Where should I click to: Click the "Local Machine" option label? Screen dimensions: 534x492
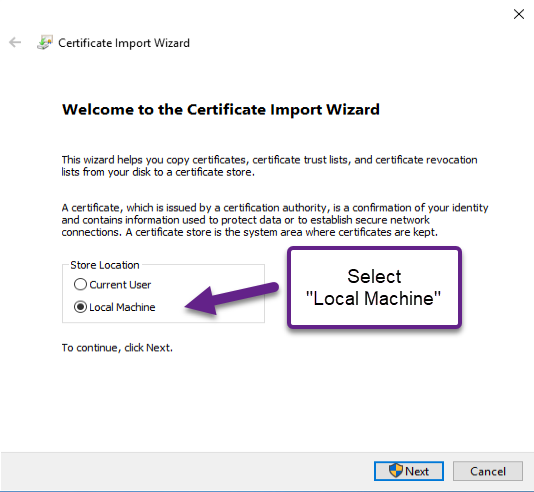coord(122,307)
